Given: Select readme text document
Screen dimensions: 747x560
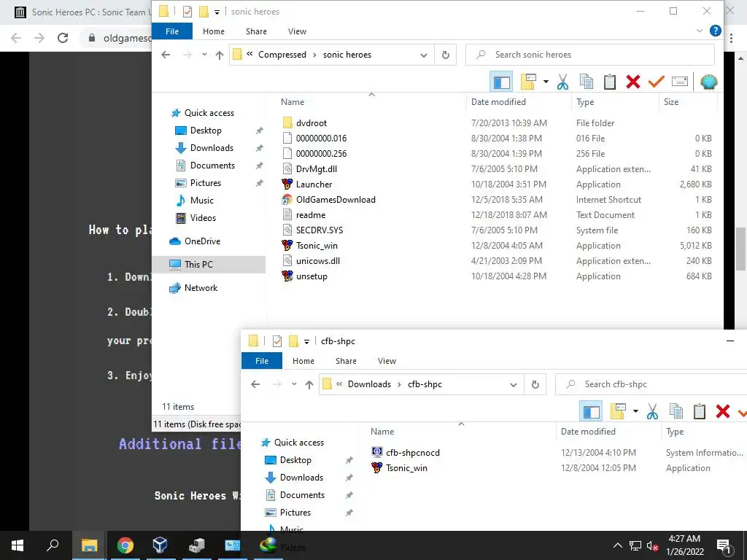Looking at the screenshot, I should 311,215.
